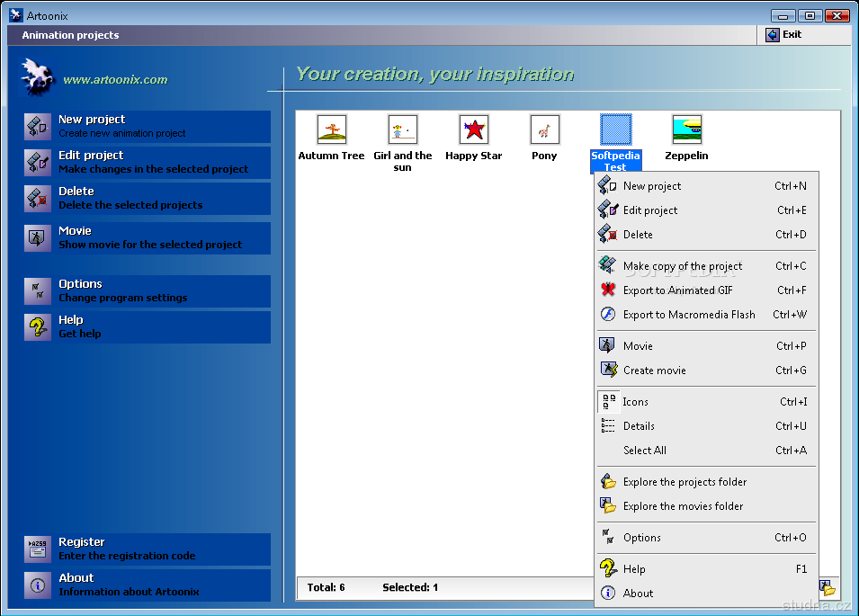The image size is (859, 616).
Task: Click the Delete icon in left sidebar
Action: coord(38,199)
